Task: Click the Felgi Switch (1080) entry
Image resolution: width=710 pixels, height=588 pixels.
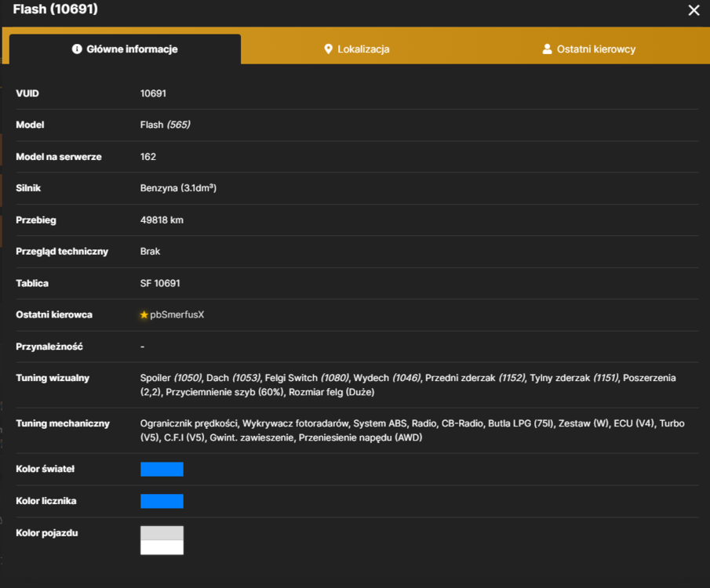Action: [x=307, y=378]
